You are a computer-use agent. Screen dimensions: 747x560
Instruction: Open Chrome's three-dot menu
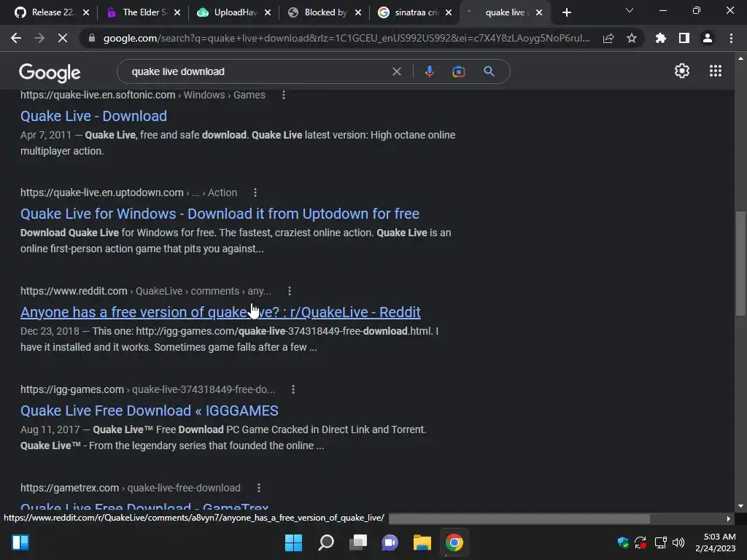click(731, 38)
